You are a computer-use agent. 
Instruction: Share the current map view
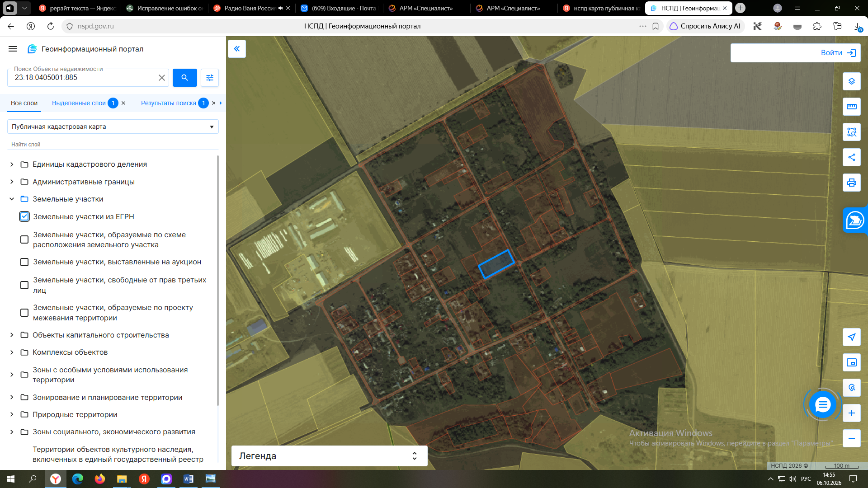[x=852, y=157]
